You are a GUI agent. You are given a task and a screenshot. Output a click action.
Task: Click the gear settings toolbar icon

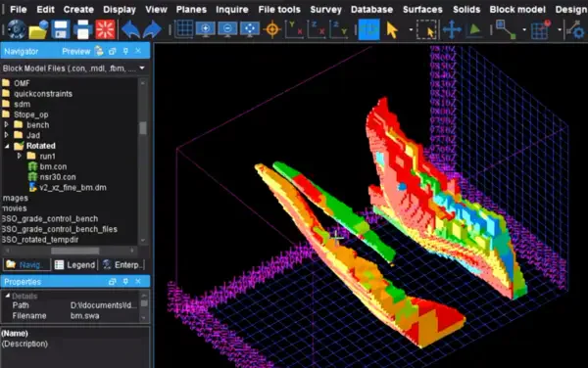[x=575, y=30]
